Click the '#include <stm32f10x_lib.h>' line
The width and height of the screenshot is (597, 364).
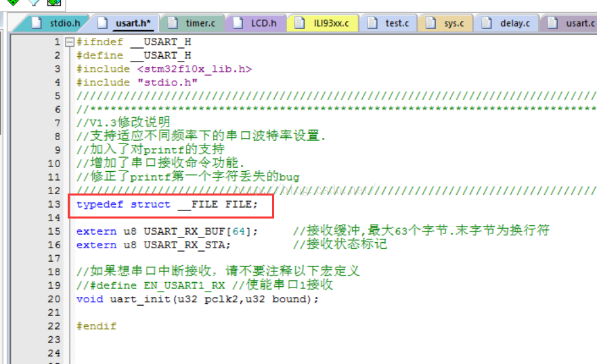pyautogui.click(x=164, y=69)
